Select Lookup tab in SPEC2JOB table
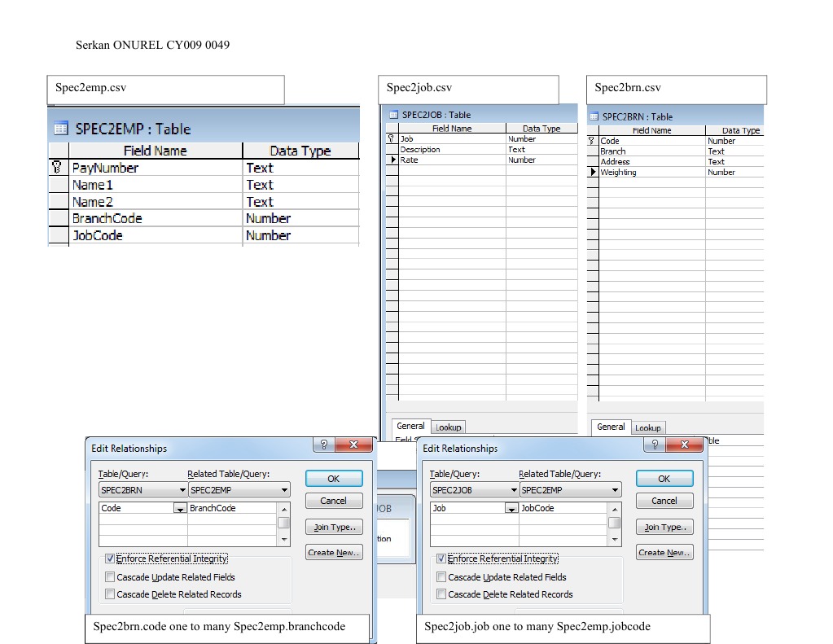The image size is (833, 644). 449,427
